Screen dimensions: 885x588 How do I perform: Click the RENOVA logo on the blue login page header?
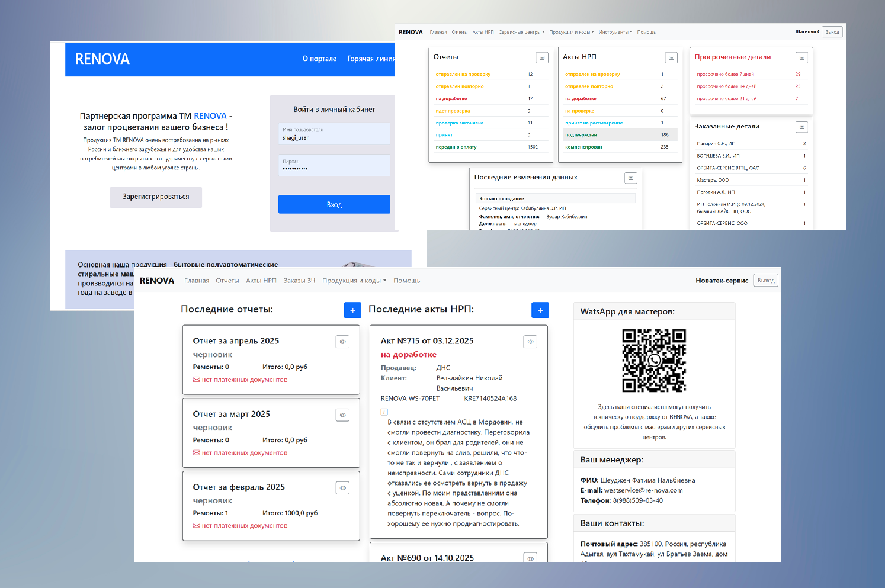(x=102, y=59)
